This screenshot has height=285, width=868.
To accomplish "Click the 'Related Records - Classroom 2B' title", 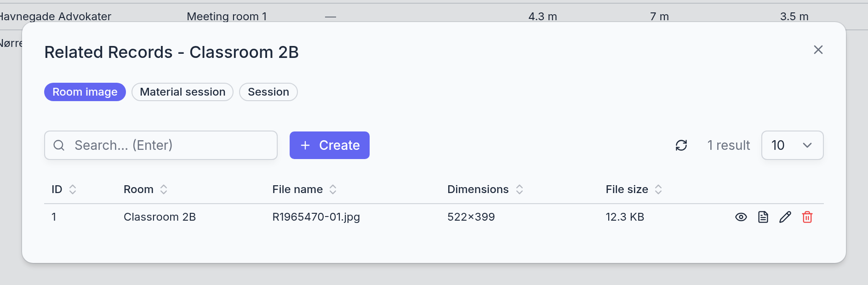I will 171,52.
